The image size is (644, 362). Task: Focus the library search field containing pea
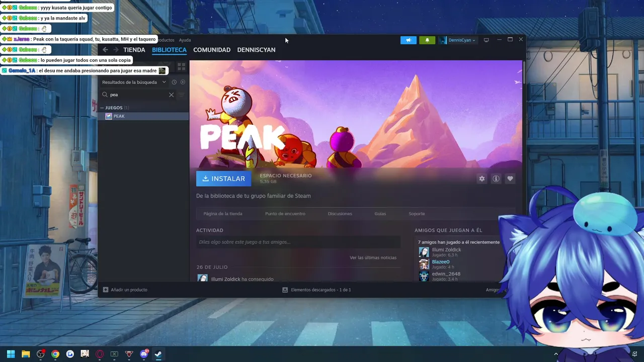pos(138,95)
